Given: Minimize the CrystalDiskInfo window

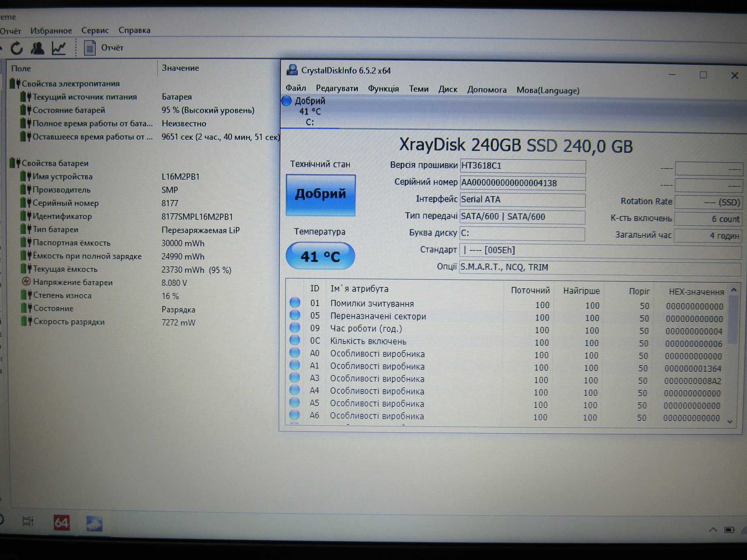Looking at the screenshot, I should point(672,75).
